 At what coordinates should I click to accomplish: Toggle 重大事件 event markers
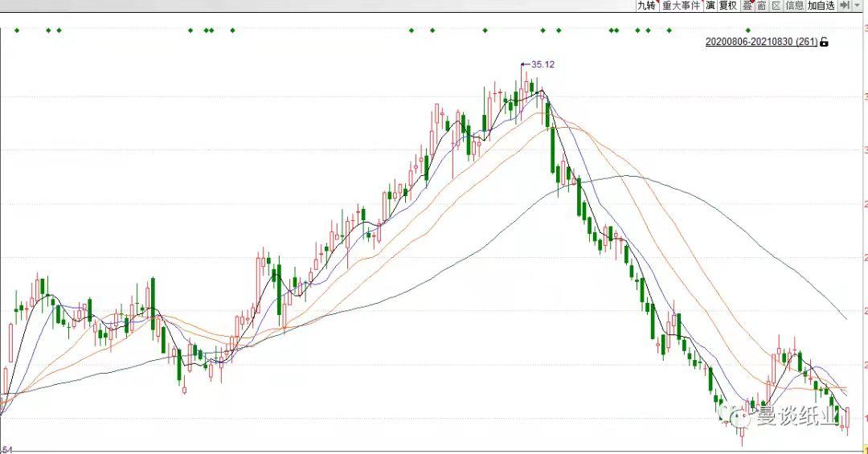[x=681, y=6]
